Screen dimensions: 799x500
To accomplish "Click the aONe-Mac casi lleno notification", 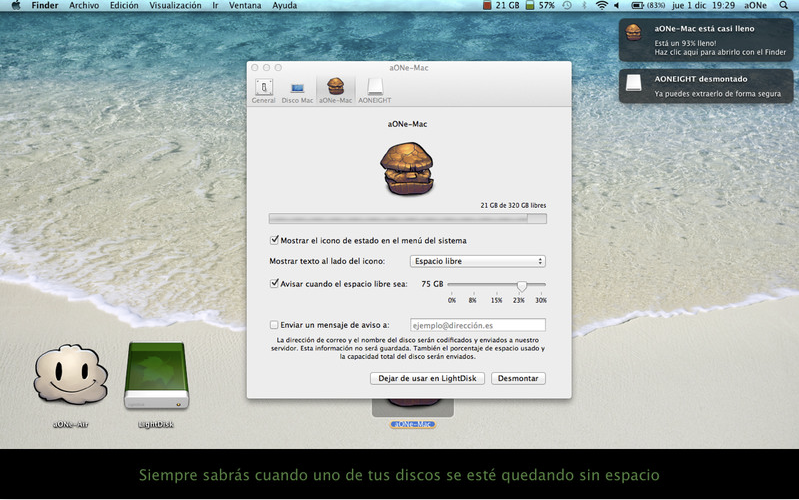I will pyautogui.click(x=706, y=40).
